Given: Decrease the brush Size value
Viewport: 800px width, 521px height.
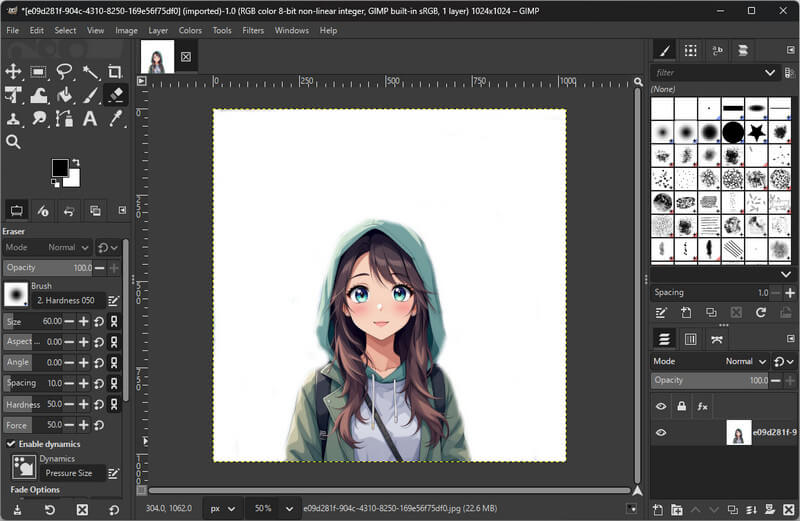Looking at the screenshot, I should [69, 321].
